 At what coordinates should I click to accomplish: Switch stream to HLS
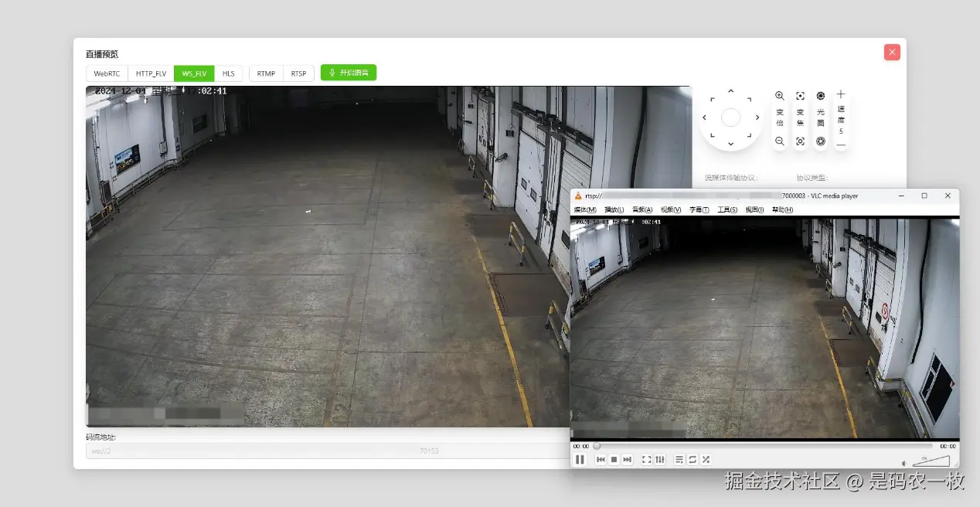click(229, 73)
